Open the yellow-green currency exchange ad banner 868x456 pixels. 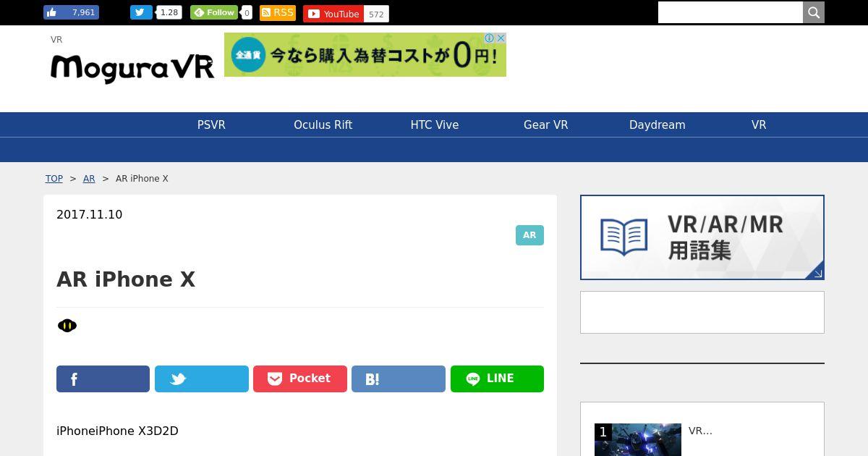coord(365,54)
